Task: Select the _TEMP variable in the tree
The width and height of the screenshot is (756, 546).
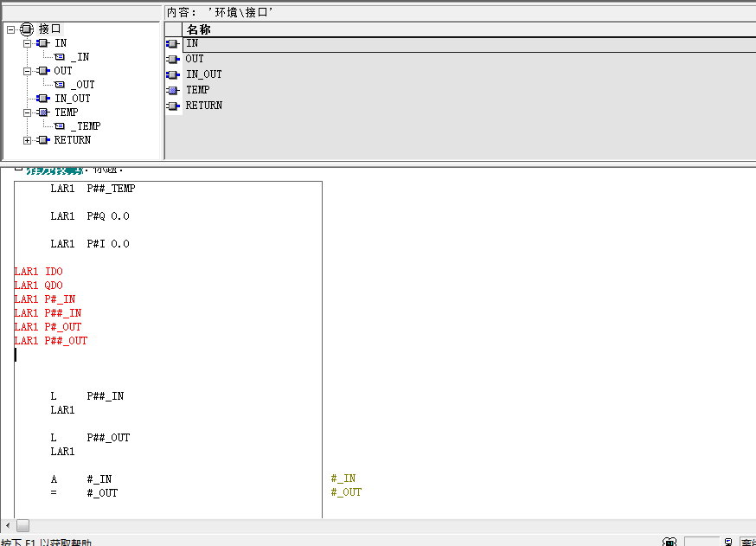Action: (86, 126)
